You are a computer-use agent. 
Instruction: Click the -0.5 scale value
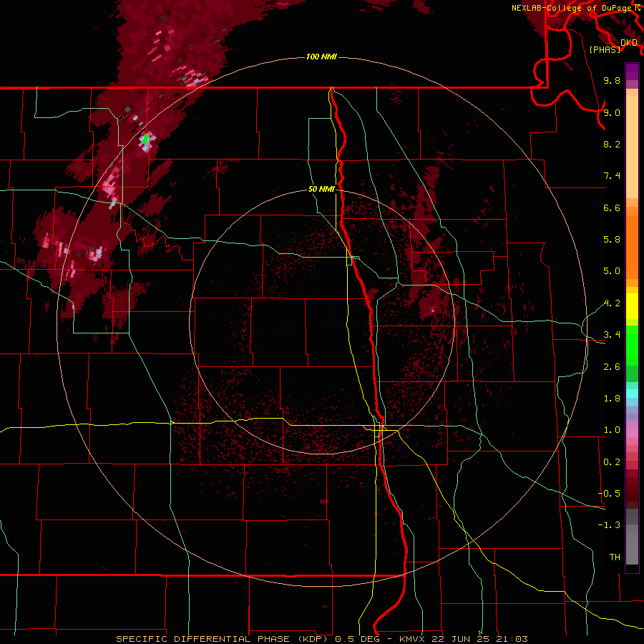coord(609,494)
